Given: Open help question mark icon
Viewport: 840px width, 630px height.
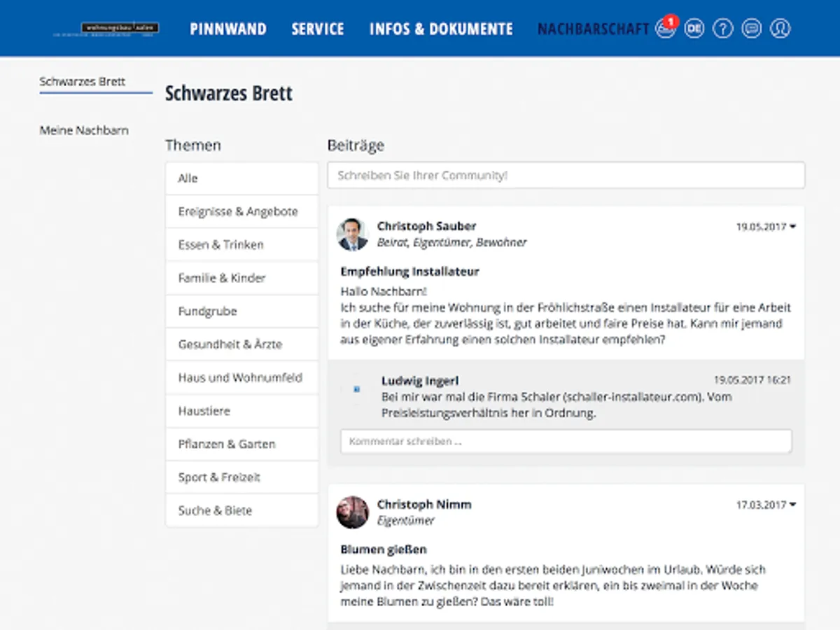Looking at the screenshot, I should click(722, 29).
